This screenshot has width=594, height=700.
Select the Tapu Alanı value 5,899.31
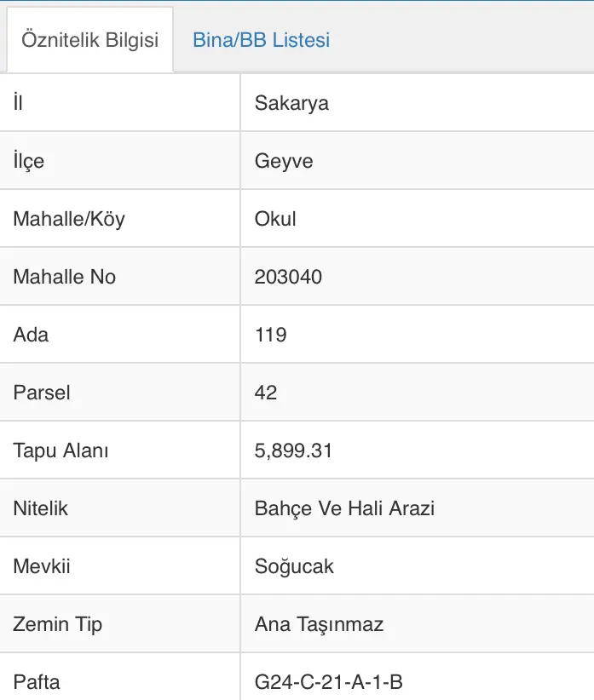pyautogui.click(x=293, y=450)
